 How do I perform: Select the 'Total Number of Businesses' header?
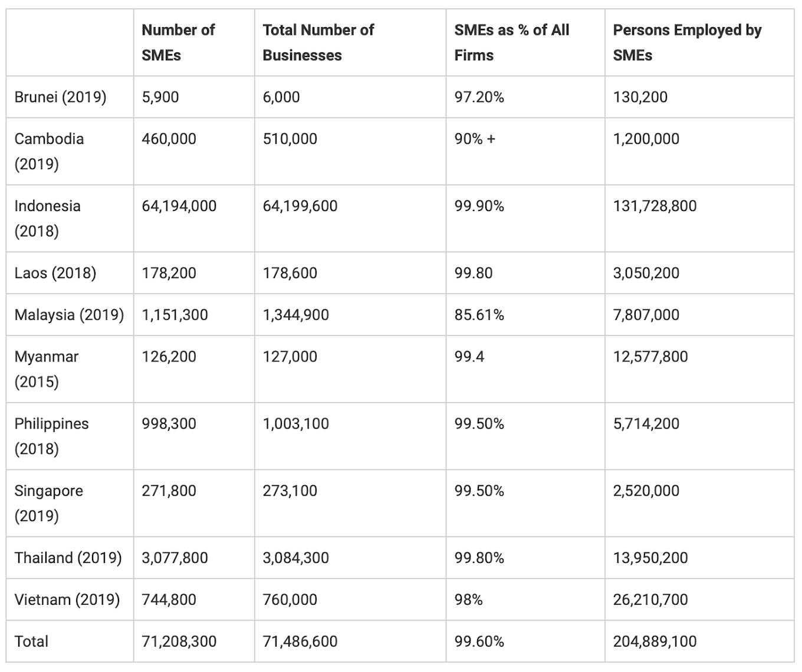click(318, 42)
